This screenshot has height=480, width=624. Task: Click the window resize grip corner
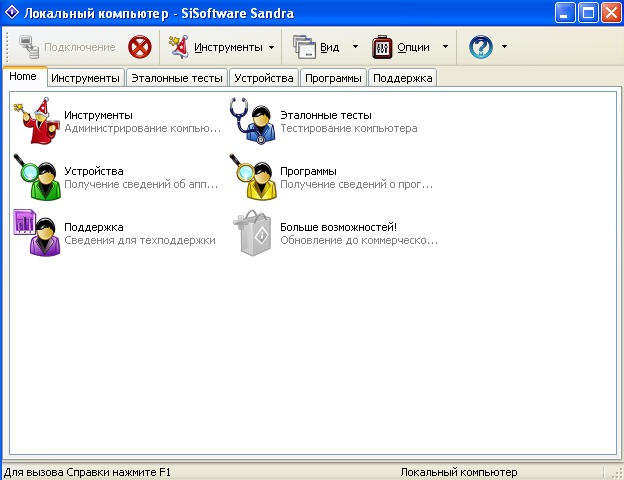[x=616, y=473]
